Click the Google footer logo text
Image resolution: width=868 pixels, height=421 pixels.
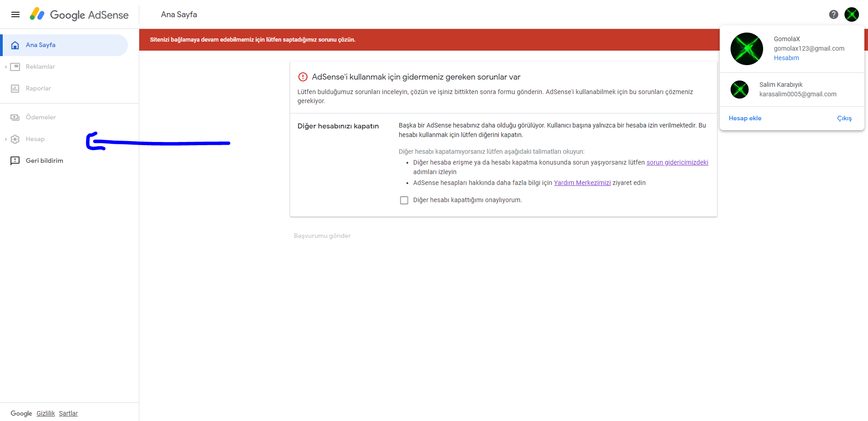point(21,413)
